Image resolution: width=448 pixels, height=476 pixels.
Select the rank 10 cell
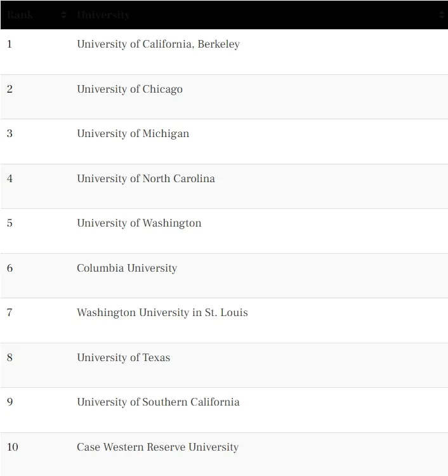click(13, 447)
